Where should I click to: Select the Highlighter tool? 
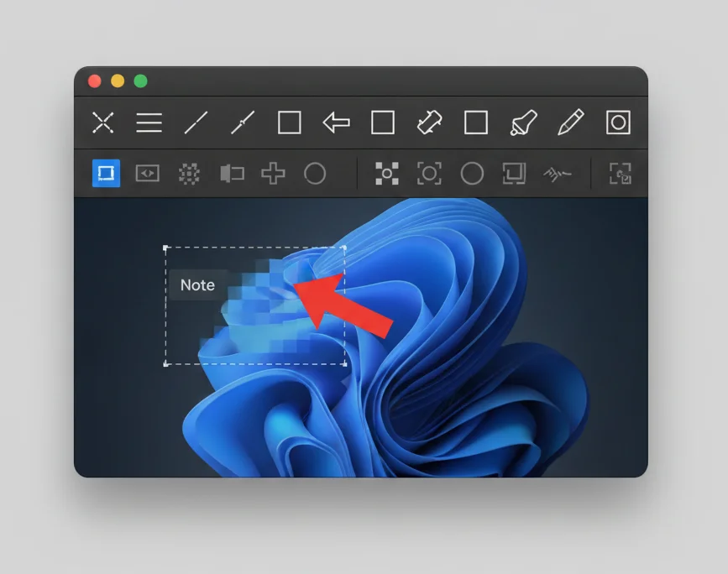coord(522,122)
